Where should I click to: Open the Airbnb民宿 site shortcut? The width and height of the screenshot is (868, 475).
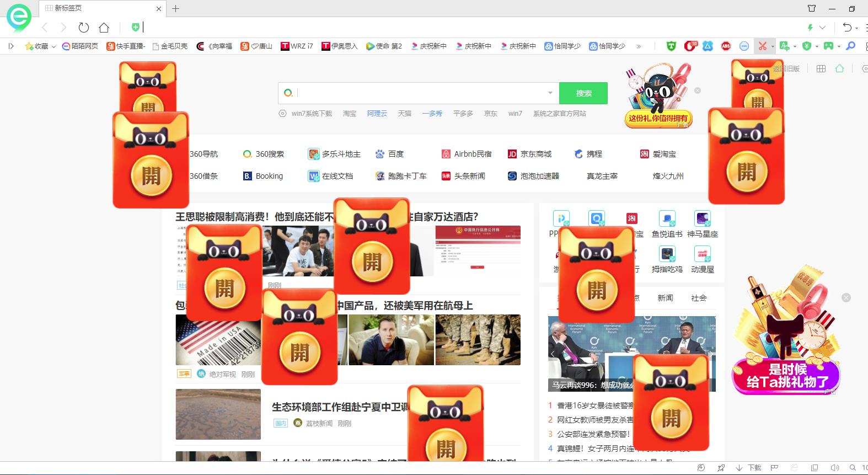(x=467, y=154)
